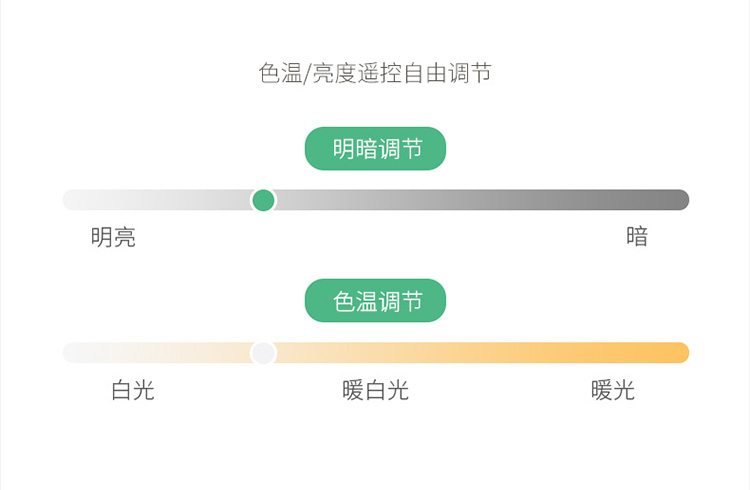The image size is (750, 490).
Task: Choose the 暖白光 color temperature label
Action: 375,390
